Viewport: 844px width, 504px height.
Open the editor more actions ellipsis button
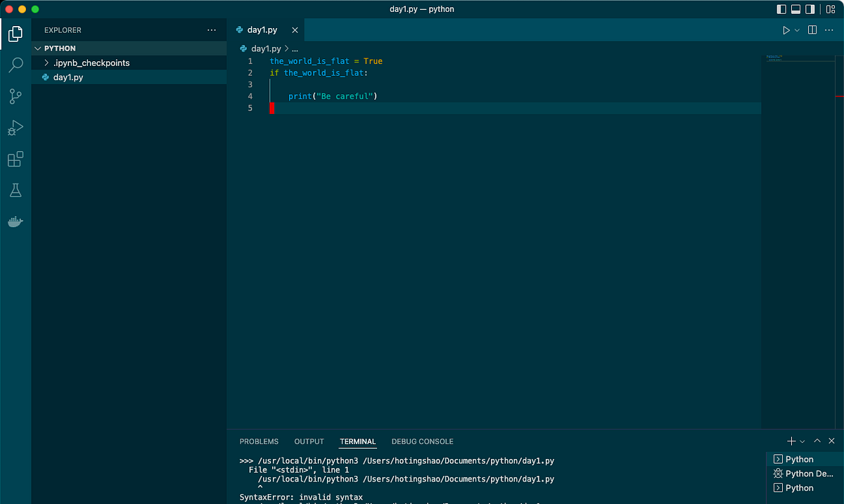[x=829, y=30]
